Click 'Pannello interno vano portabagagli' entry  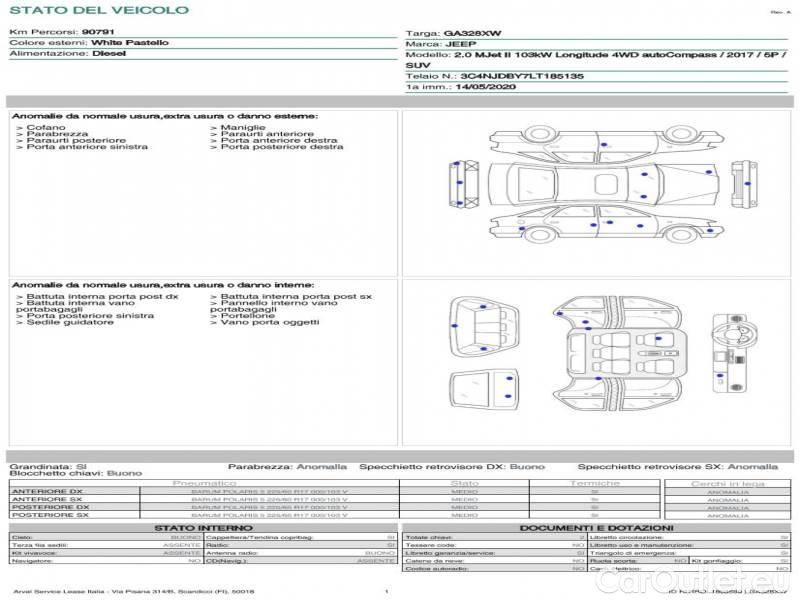(x=273, y=306)
